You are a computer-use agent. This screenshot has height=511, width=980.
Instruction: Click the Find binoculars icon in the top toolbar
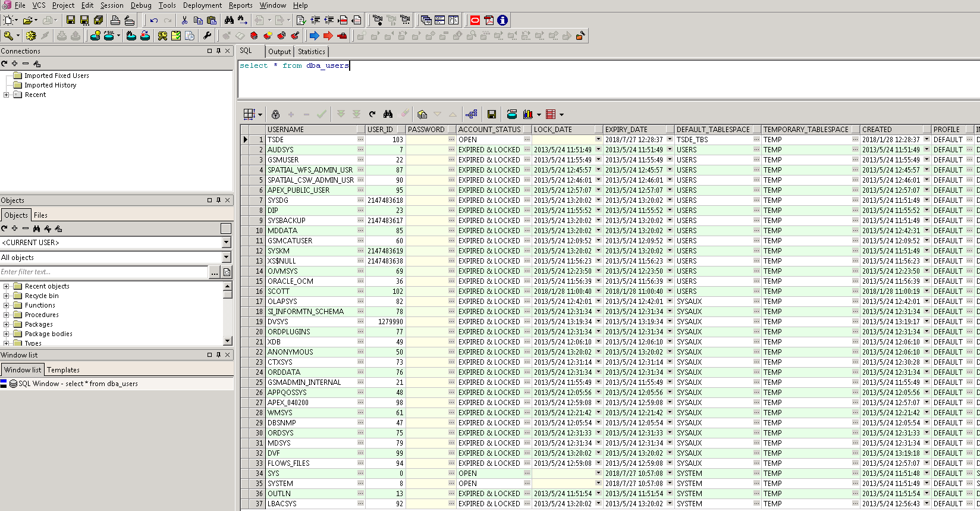point(229,20)
